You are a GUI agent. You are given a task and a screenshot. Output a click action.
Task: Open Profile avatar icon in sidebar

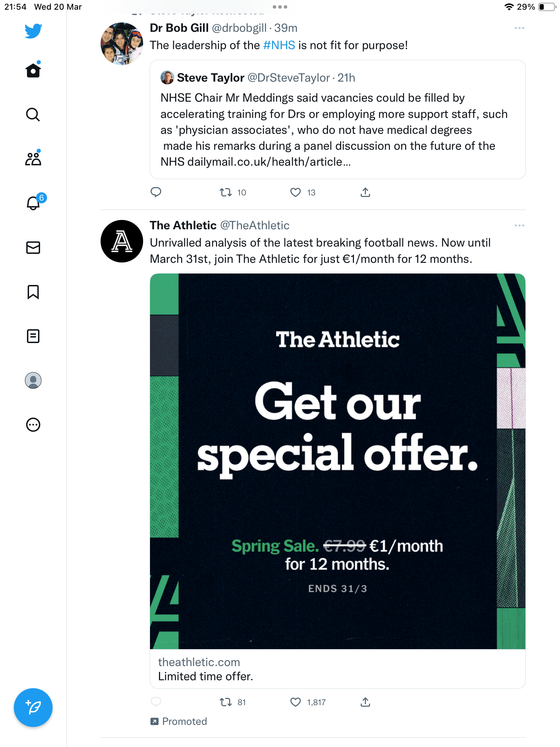click(33, 380)
